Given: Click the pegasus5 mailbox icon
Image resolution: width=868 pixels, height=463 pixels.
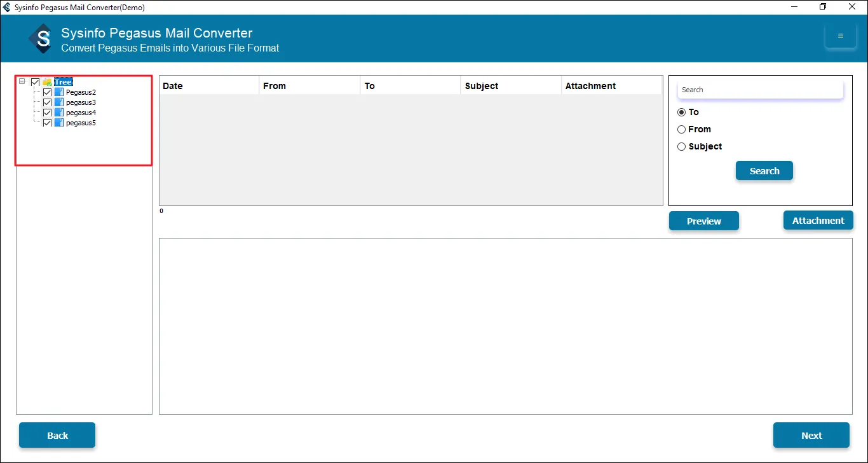Looking at the screenshot, I should 59,123.
